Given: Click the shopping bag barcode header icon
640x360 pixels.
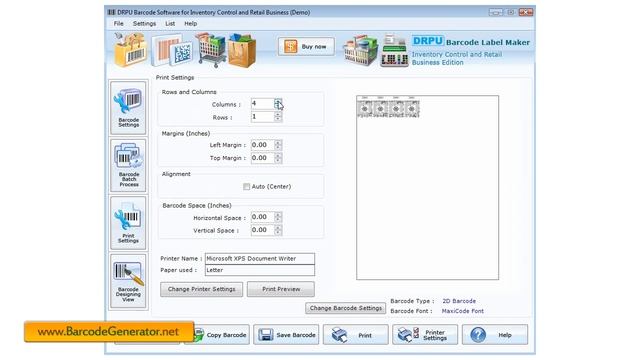Looking at the screenshot, I should click(131, 50).
